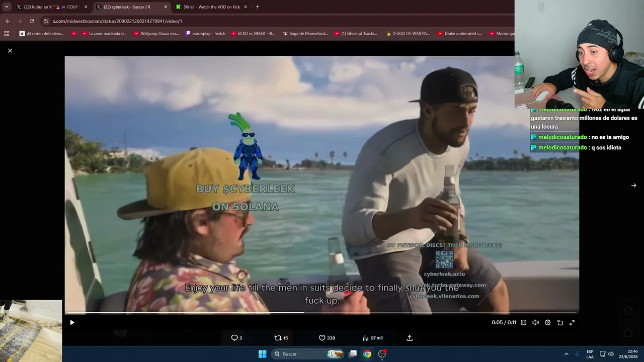Close the S0rie1 Kick VOD tab

(246, 7)
